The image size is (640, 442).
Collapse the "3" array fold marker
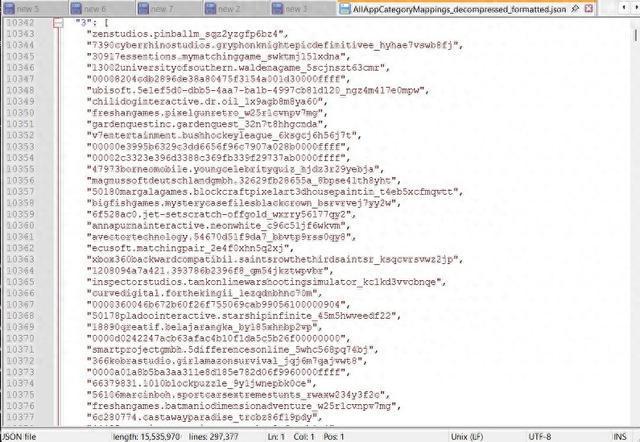coord(59,21)
